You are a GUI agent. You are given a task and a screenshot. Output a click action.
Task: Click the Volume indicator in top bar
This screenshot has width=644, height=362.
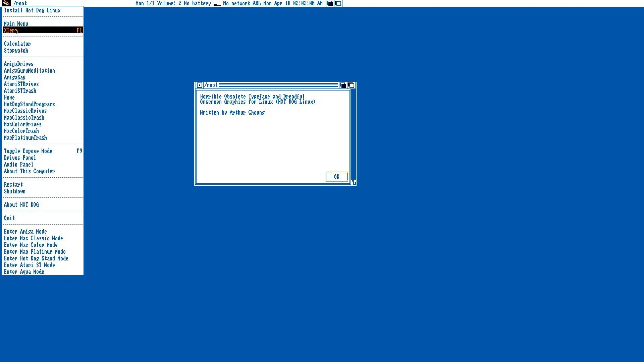click(x=169, y=3)
